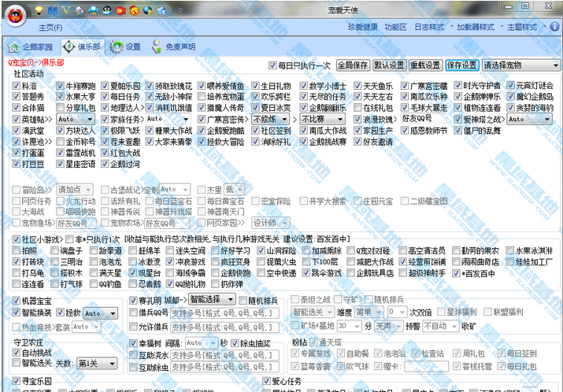The width and height of the screenshot is (563, 392).
Task: Open the 幸福树 间隔 Auto dropdown
Action: point(202,343)
